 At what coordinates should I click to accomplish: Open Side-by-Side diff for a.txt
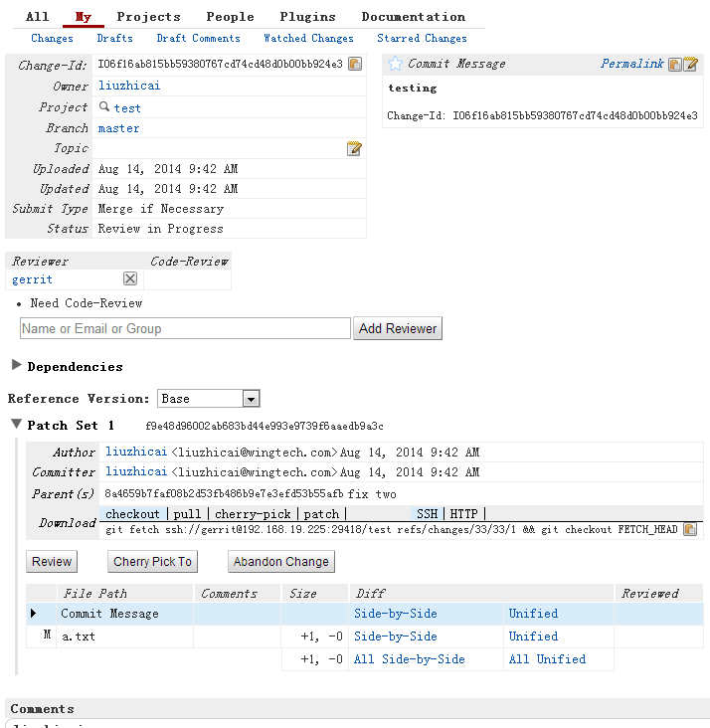click(x=395, y=637)
